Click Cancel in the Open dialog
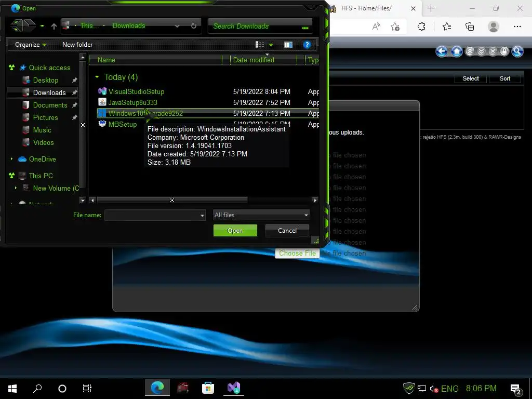The width and height of the screenshot is (532, 399). [287, 230]
